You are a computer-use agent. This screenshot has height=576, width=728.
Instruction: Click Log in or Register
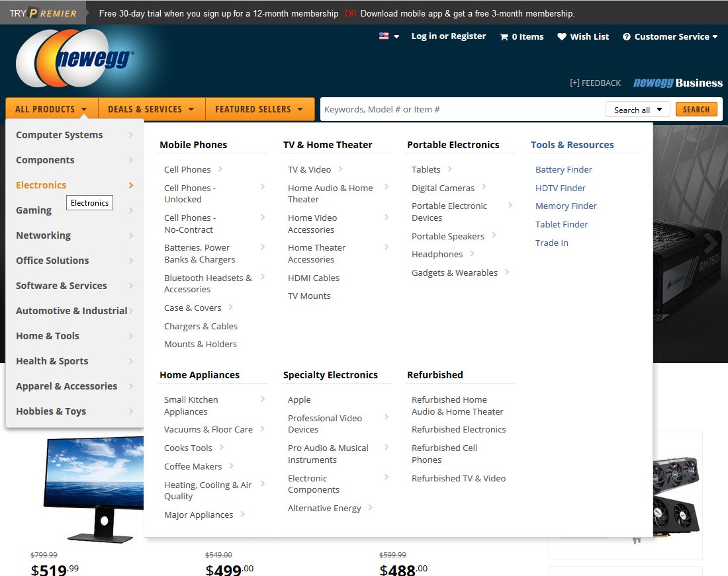point(448,36)
